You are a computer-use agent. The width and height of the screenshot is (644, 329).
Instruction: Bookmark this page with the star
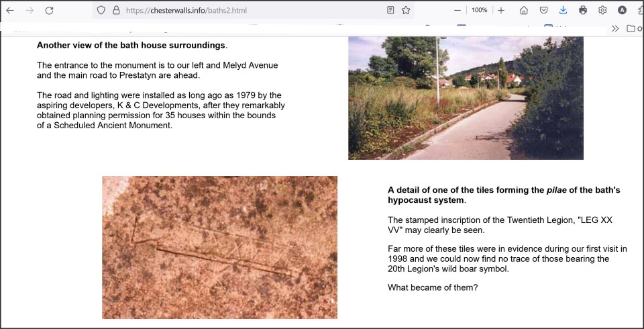click(406, 11)
